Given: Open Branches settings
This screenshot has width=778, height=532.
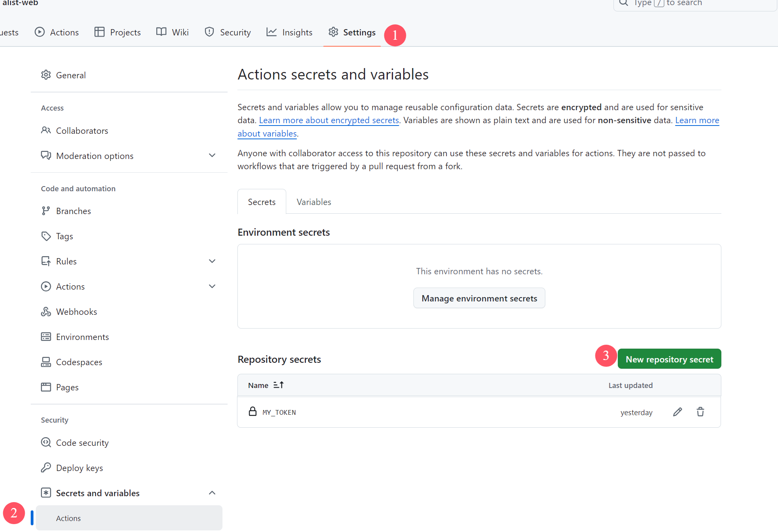Looking at the screenshot, I should pos(129,211).
